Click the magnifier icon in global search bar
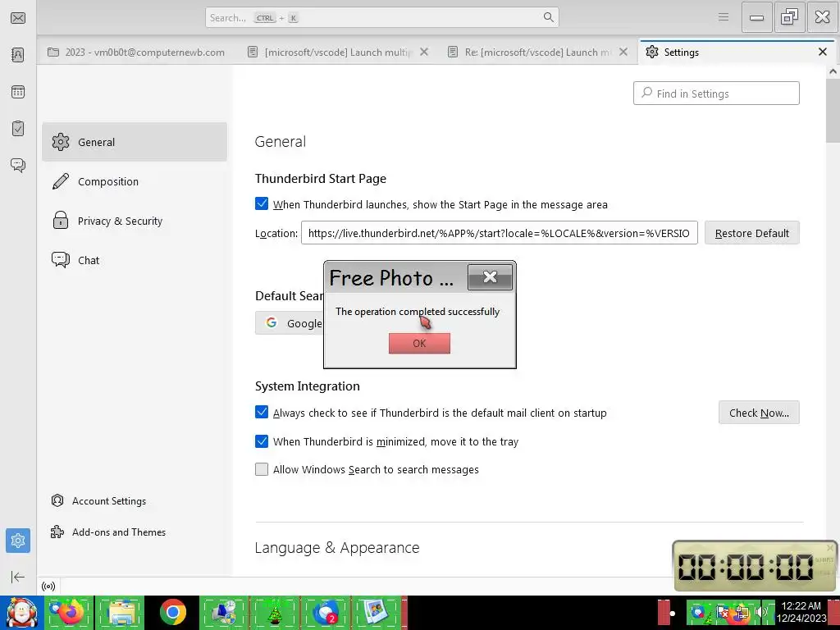 (x=548, y=17)
